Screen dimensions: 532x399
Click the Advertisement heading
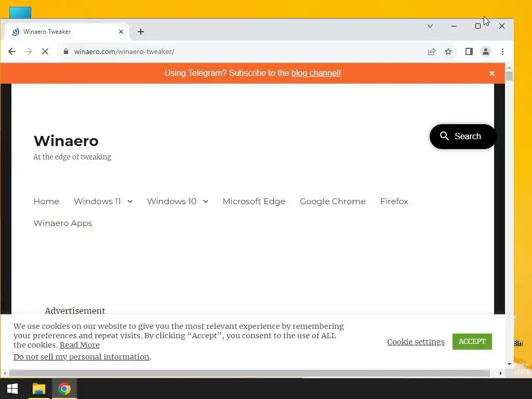point(75,311)
